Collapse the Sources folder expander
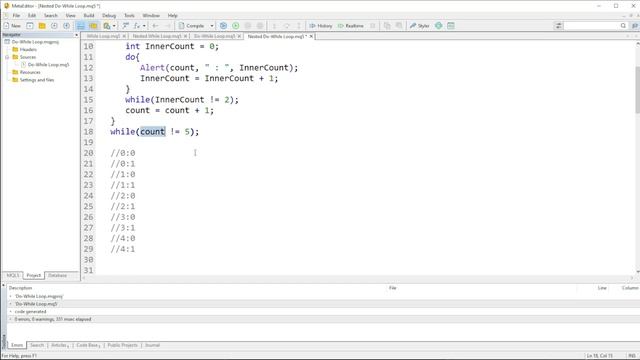Viewport: 640px width, 360px height. (7, 57)
